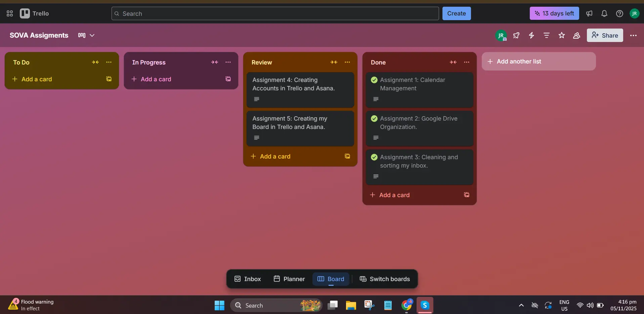Uncheck Assignment 2 Google Drive card
Screen dimensions: 644x314
pyautogui.click(x=374, y=119)
